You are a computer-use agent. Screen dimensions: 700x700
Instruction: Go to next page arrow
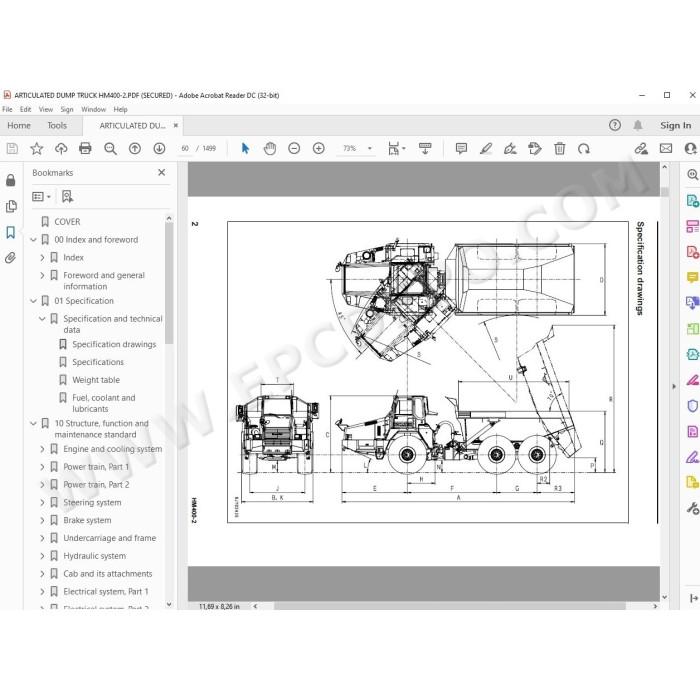tap(159, 148)
